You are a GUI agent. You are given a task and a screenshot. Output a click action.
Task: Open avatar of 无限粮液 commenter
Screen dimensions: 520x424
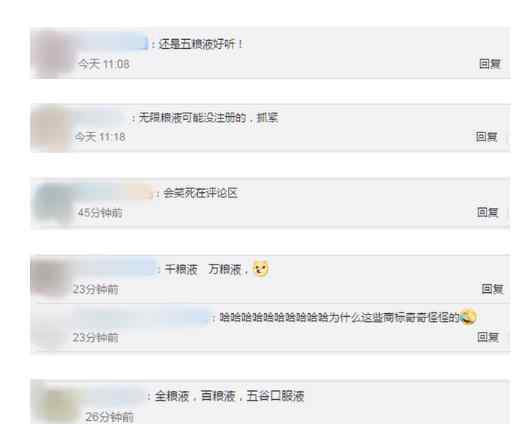click(50, 128)
